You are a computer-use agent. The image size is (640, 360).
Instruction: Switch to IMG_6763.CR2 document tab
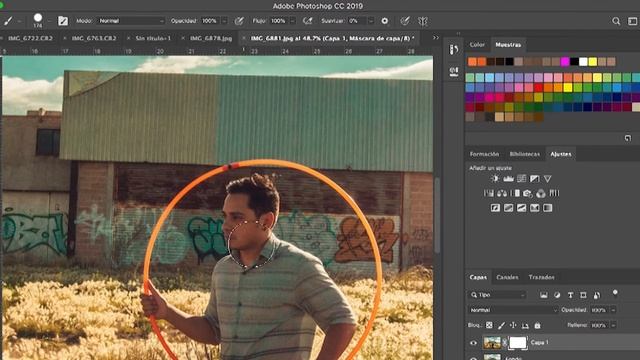coord(94,38)
